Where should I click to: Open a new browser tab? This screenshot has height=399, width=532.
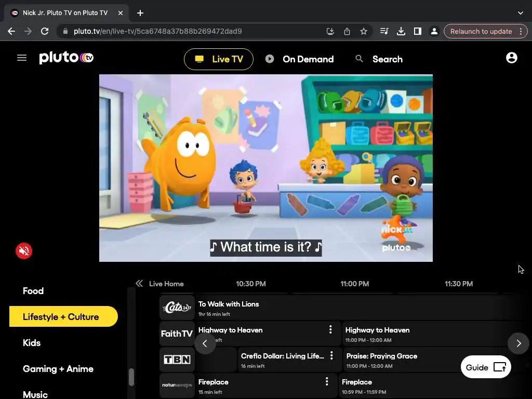pyautogui.click(x=140, y=13)
